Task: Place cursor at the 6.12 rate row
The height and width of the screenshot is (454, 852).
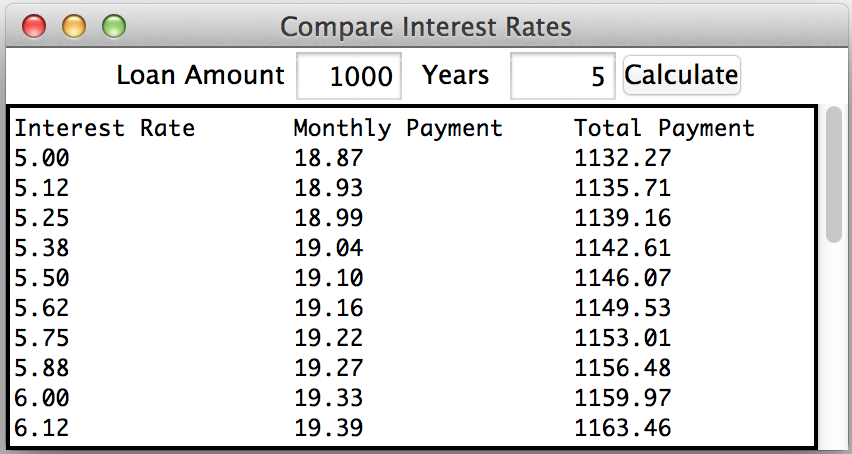Action: point(42,428)
